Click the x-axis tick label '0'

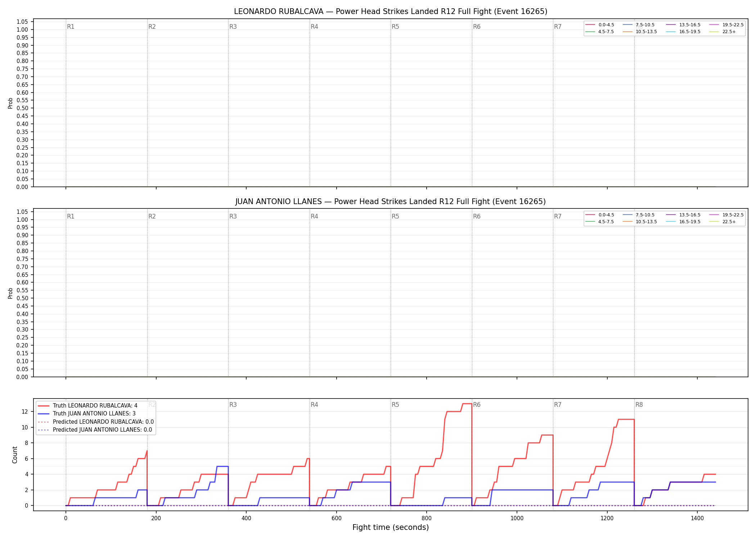click(66, 518)
